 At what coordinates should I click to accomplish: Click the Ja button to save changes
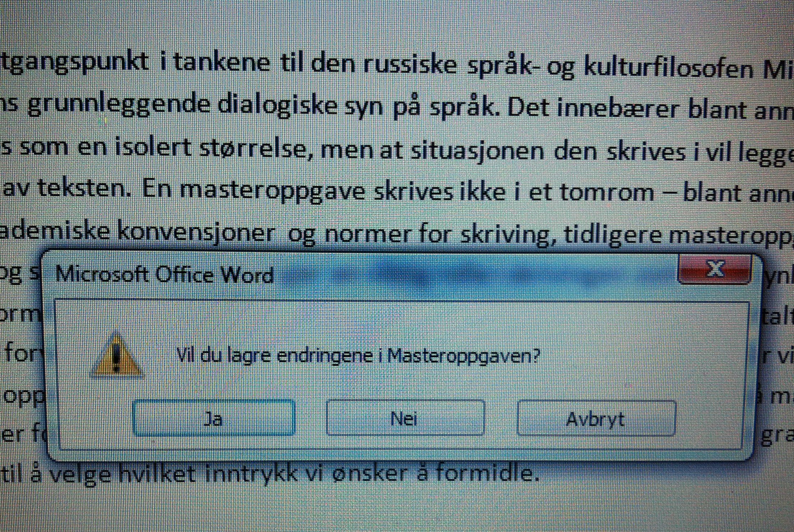(x=214, y=418)
